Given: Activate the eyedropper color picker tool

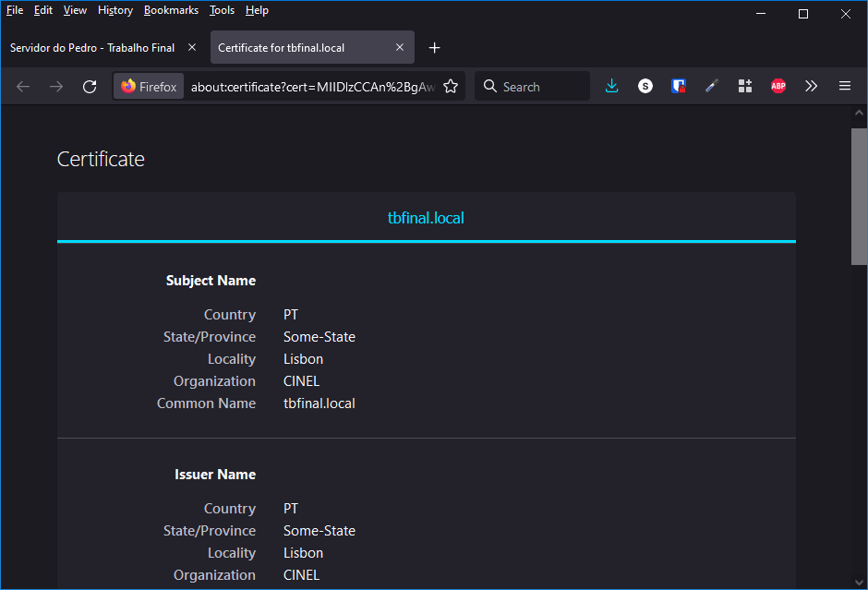Looking at the screenshot, I should click(x=711, y=86).
